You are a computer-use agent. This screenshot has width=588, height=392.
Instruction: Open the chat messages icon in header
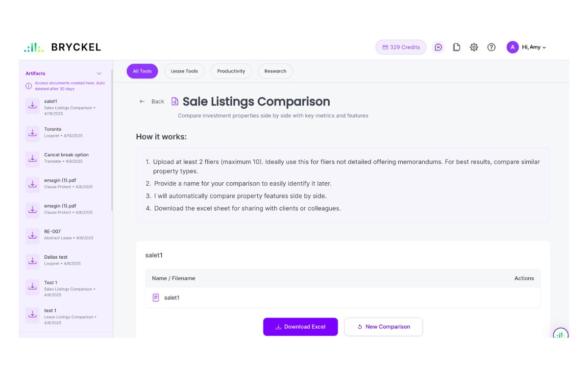pos(438,47)
